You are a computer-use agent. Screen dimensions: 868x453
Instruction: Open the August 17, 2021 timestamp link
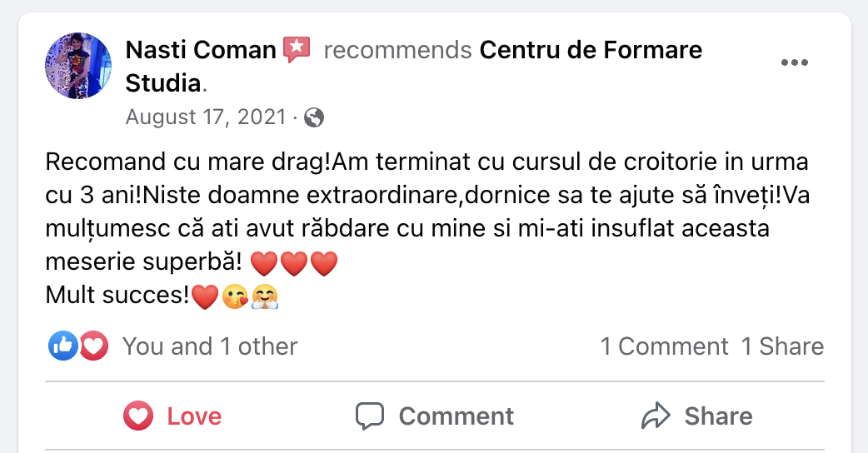point(206,117)
